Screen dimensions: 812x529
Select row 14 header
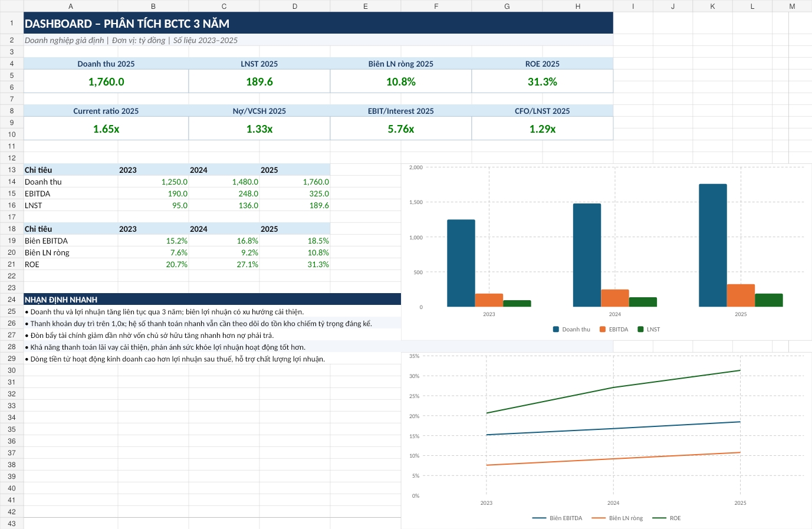pos(12,182)
